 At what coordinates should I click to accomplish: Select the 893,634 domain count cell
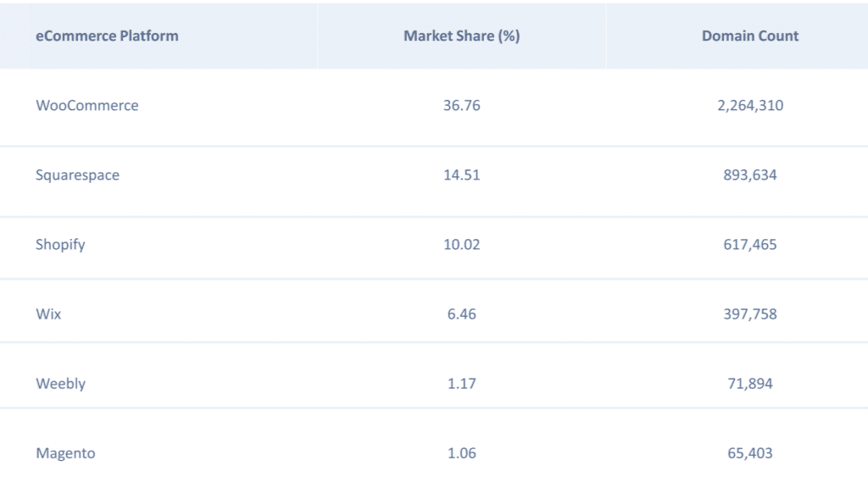pyautogui.click(x=750, y=175)
